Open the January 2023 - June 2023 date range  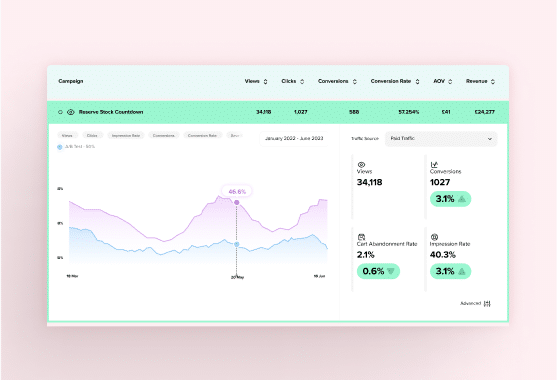tap(294, 139)
